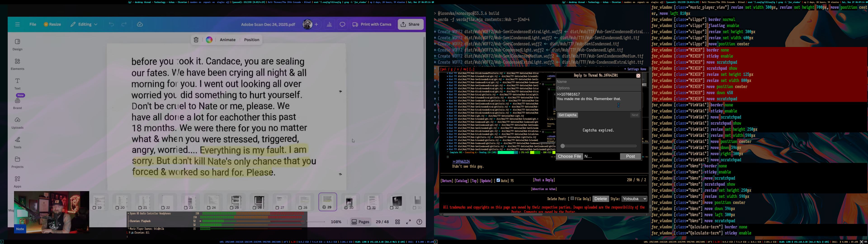Expand the Settings dropdown arrow

pos(625,69)
